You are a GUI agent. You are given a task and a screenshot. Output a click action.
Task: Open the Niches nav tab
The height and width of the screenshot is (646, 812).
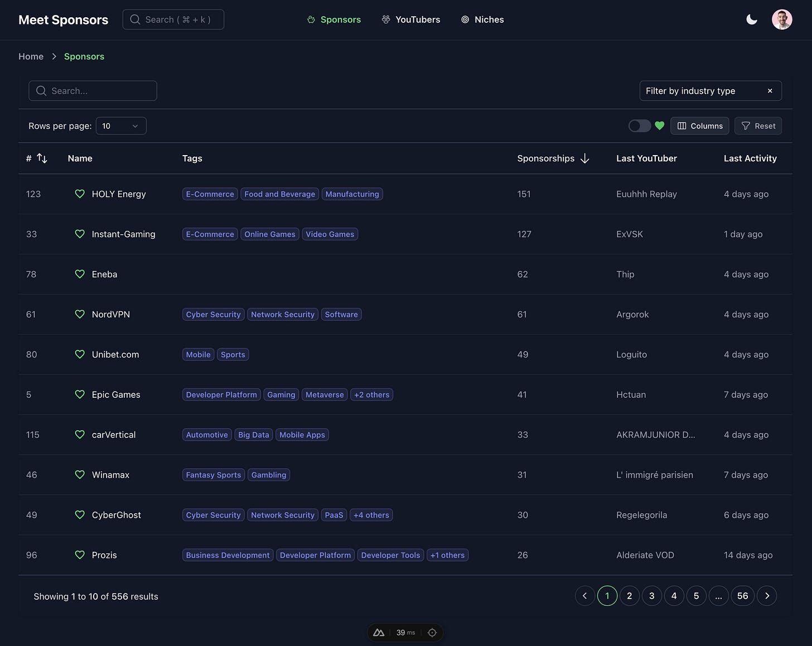pyautogui.click(x=482, y=20)
